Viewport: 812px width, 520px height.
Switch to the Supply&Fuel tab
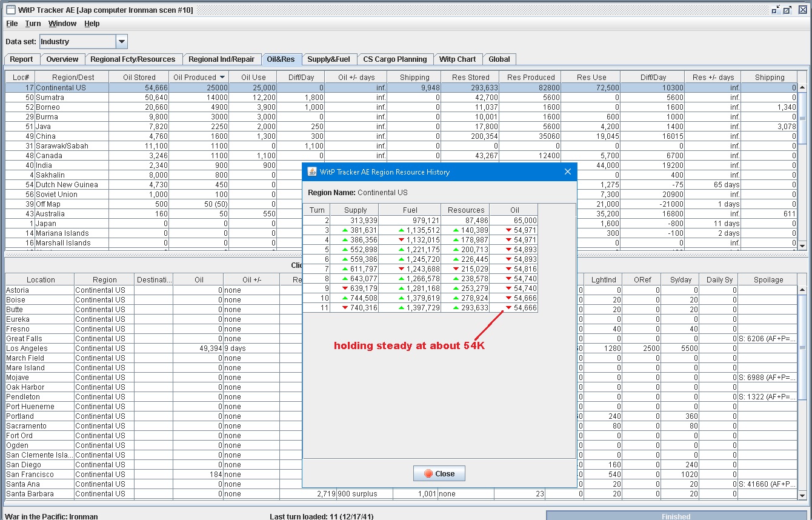tap(328, 59)
